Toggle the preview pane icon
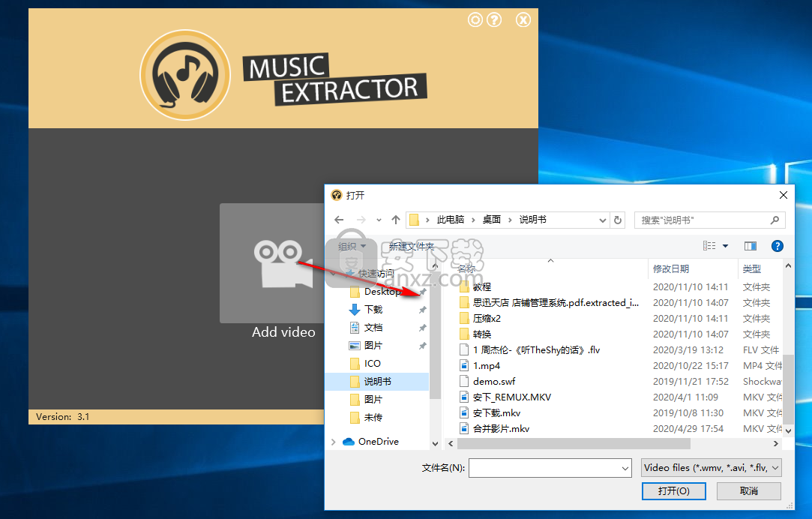 click(x=750, y=246)
